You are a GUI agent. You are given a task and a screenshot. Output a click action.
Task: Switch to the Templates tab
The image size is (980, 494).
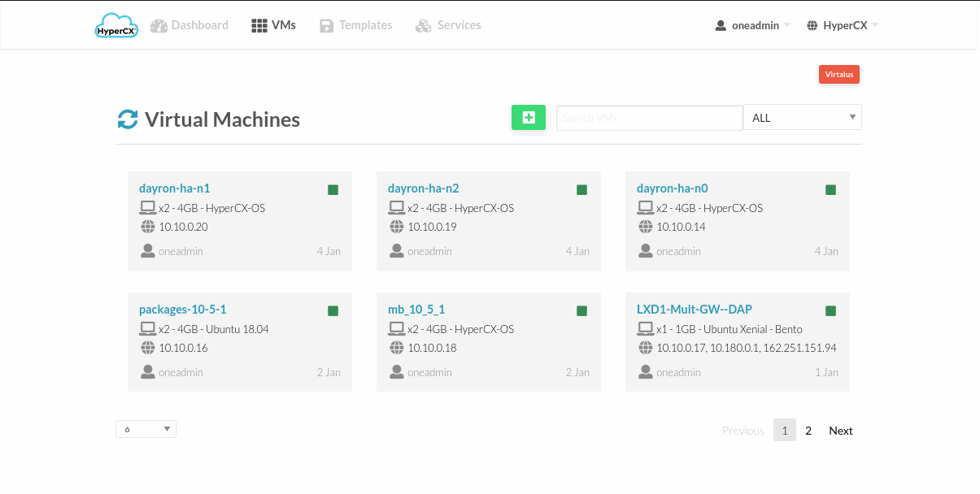[x=356, y=25]
